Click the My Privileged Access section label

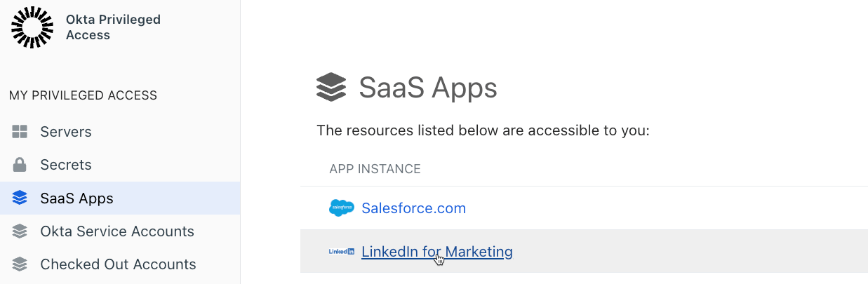pyautogui.click(x=83, y=95)
